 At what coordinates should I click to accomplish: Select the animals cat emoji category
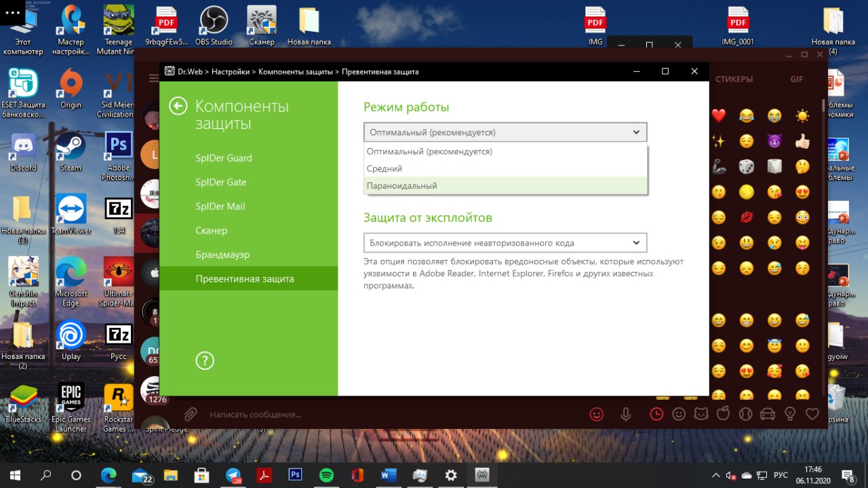tap(701, 413)
